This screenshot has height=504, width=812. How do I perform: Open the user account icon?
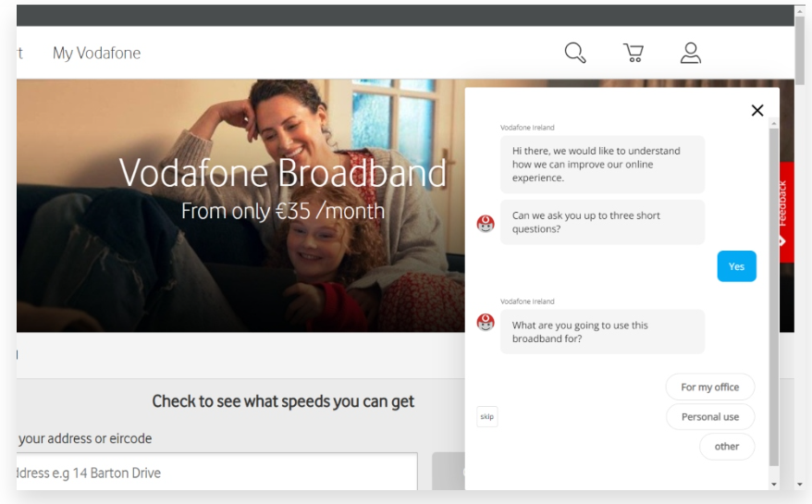[690, 53]
